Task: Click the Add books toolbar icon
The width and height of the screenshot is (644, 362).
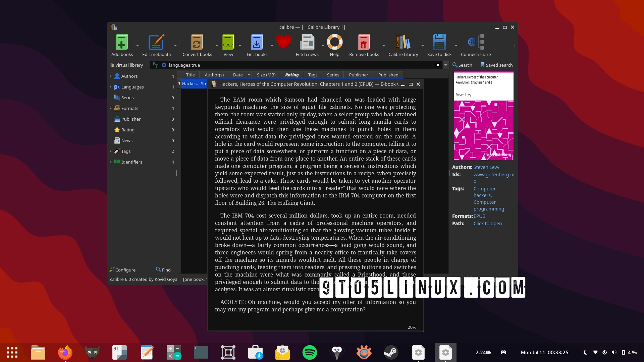Action: pyautogui.click(x=122, y=43)
